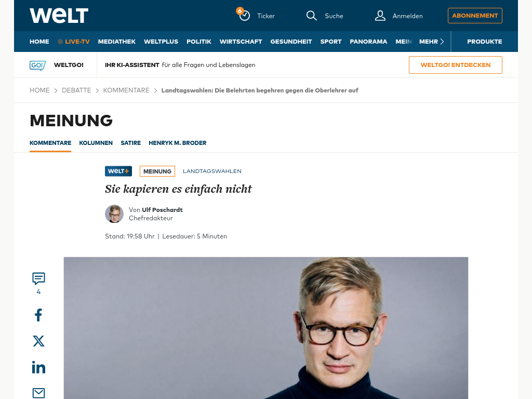Open the POLITIK section
Screen dimensions: 532x399
tap(199, 42)
